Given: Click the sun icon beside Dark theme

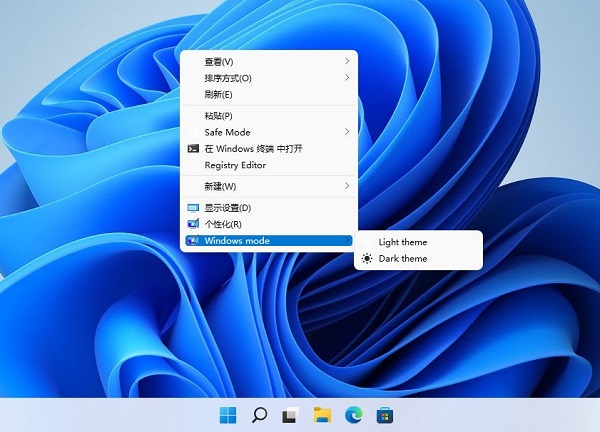Looking at the screenshot, I should click(x=367, y=259).
